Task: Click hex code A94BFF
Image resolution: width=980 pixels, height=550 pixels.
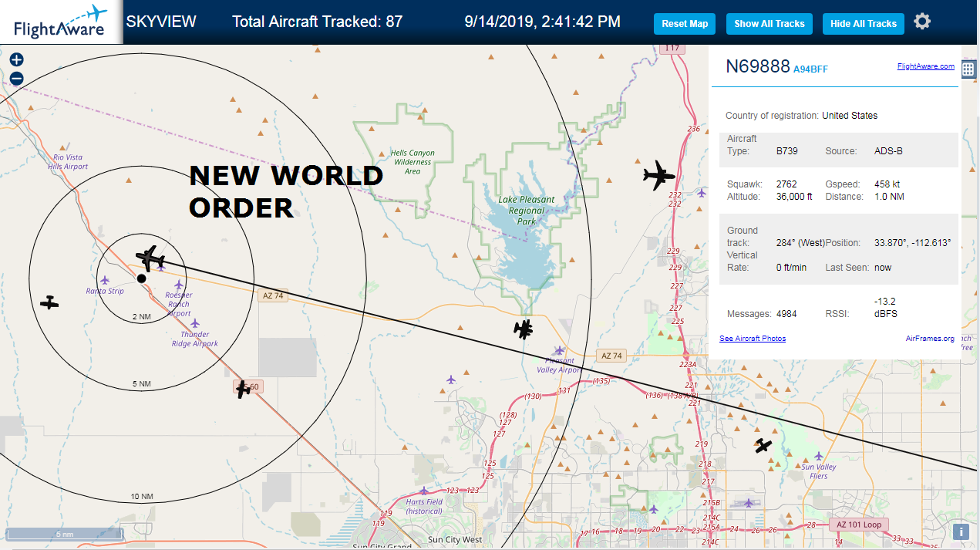Action: [810, 69]
